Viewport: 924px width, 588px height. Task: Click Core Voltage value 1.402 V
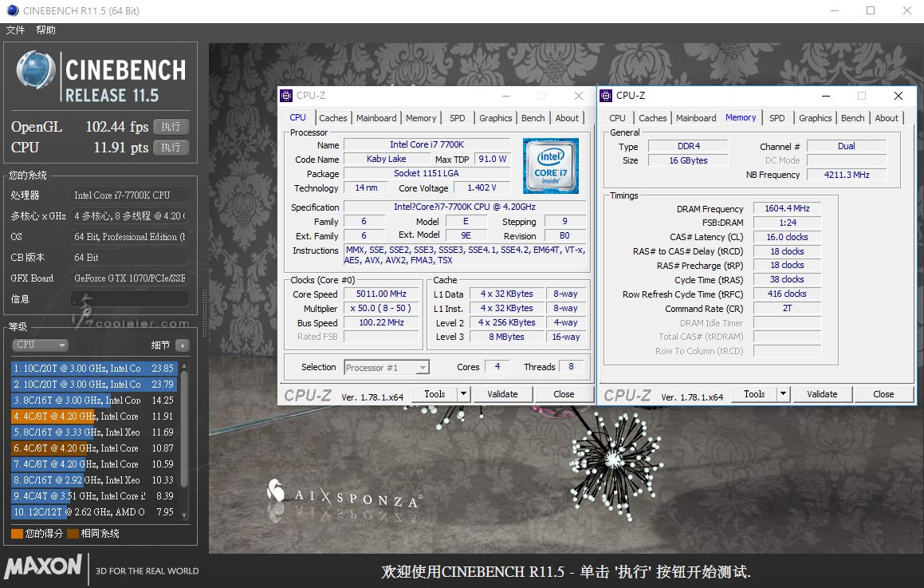point(482,187)
